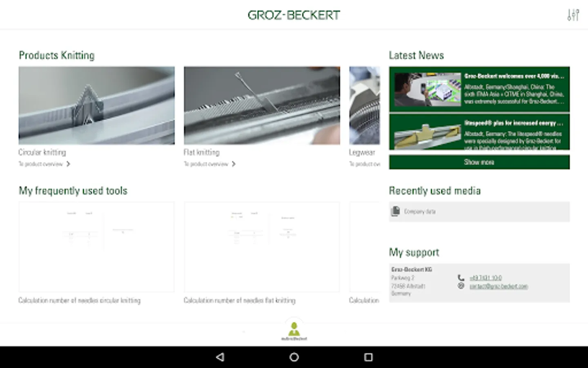The width and height of the screenshot is (588, 368).
Task: Open the Circular knitting product image
Action: point(96,105)
